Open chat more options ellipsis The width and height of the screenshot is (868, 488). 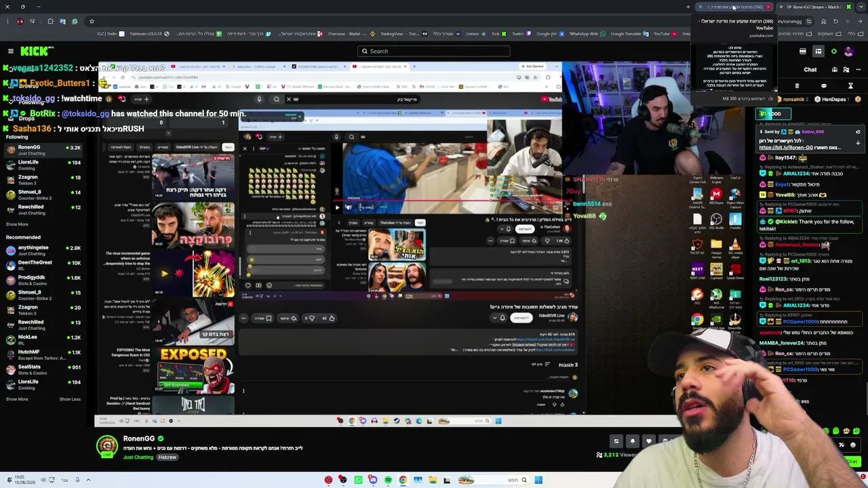pos(858,69)
